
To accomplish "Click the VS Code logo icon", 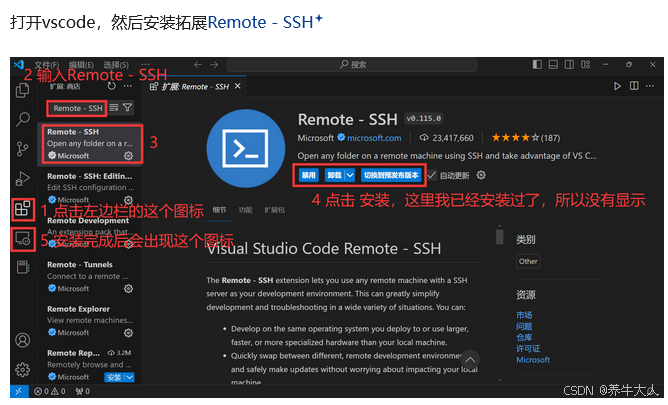I will 19,65.
